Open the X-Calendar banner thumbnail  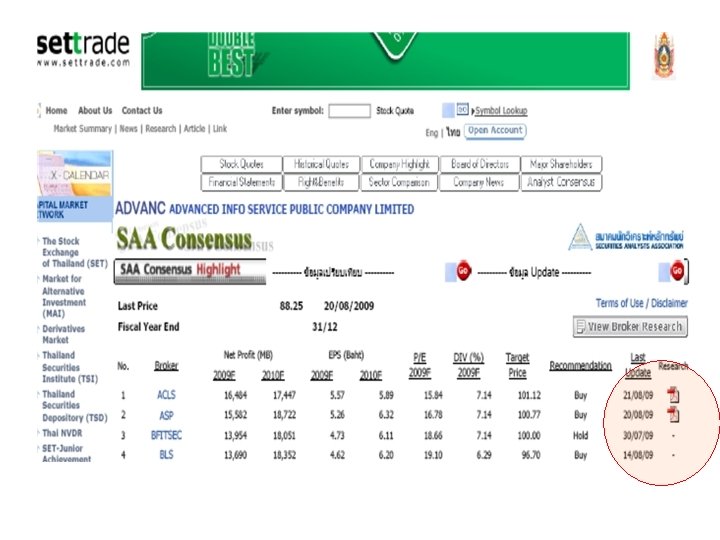point(74,174)
